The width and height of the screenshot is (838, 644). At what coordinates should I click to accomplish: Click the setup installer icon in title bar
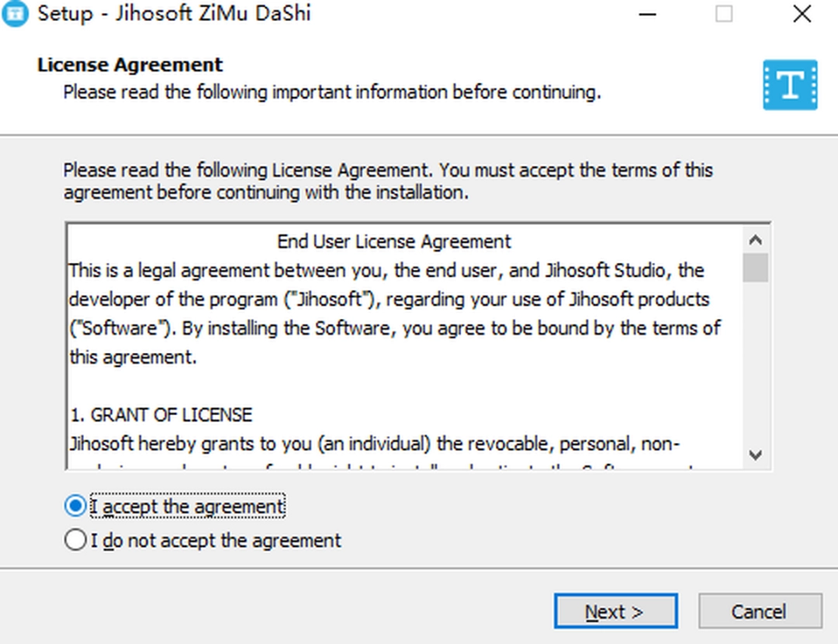tap(15, 13)
